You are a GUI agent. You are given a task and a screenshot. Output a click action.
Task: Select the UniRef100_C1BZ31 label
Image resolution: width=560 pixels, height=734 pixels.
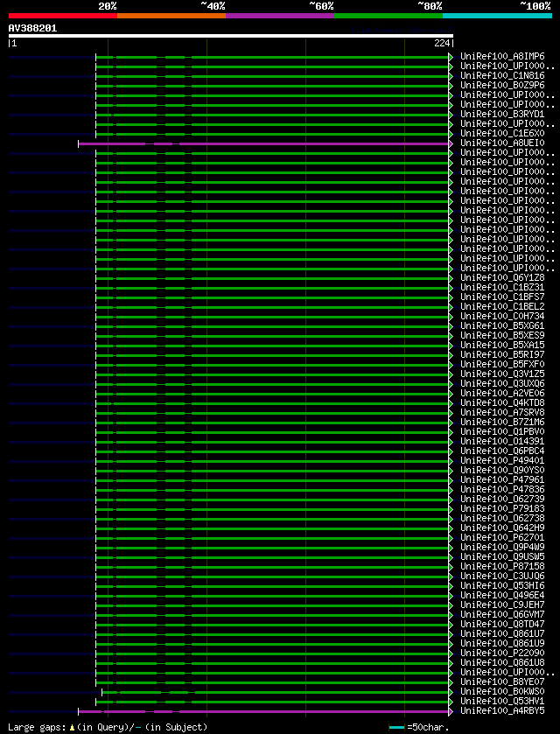point(502,288)
